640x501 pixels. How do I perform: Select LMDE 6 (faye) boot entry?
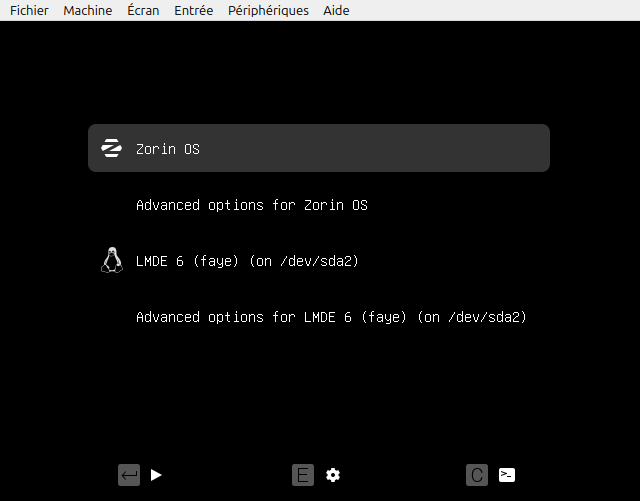coord(247,261)
